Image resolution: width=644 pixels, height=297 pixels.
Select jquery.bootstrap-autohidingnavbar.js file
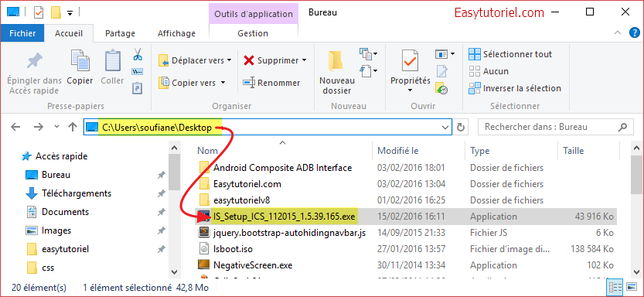coord(282,233)
